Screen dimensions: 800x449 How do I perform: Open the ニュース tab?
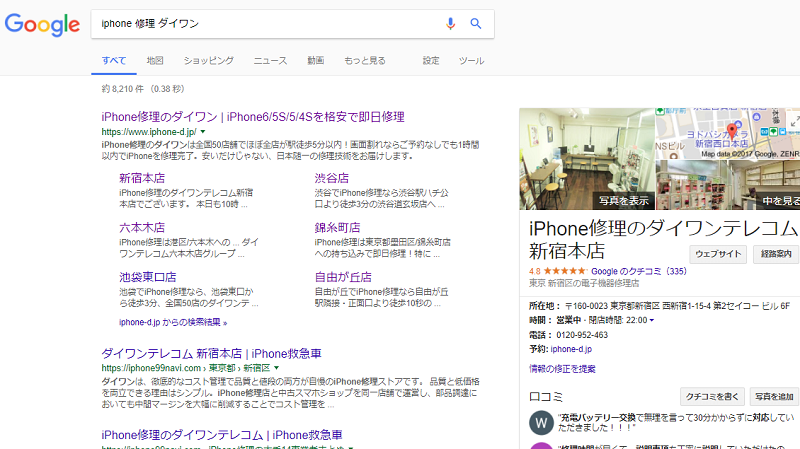coord(270,61)
